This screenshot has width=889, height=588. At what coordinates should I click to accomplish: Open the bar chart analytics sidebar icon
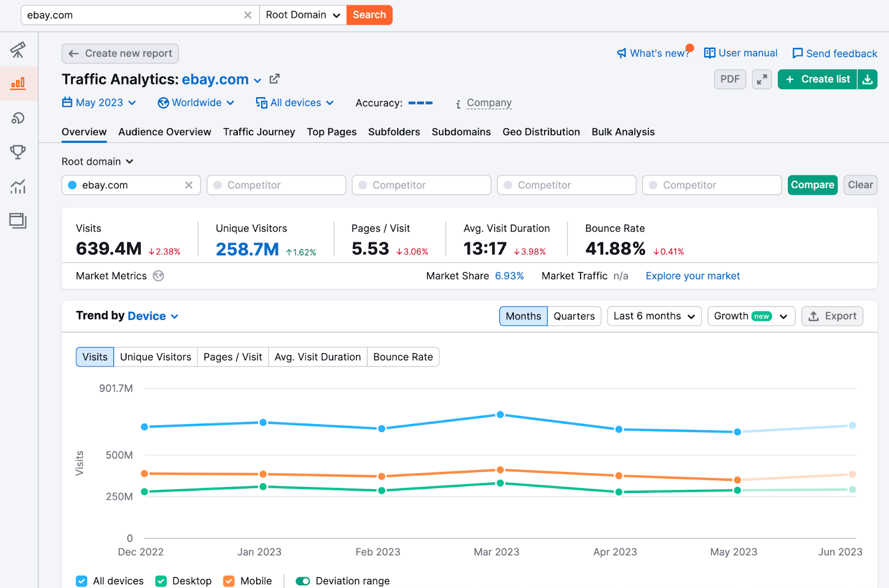18,84
